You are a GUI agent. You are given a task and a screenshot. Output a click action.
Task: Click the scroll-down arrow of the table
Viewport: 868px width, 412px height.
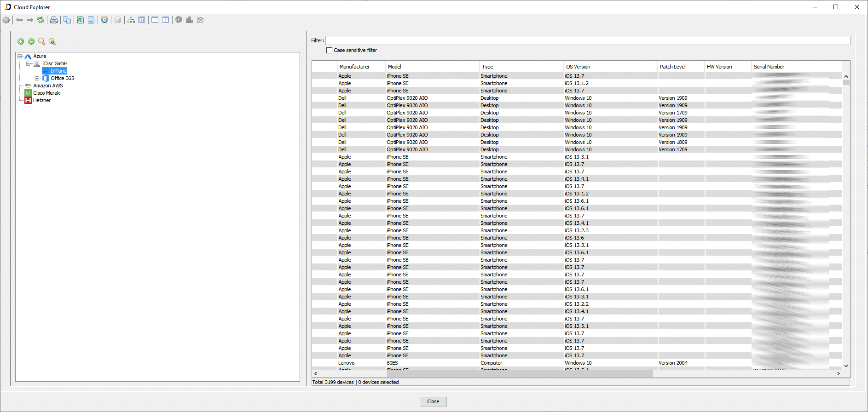846,366
